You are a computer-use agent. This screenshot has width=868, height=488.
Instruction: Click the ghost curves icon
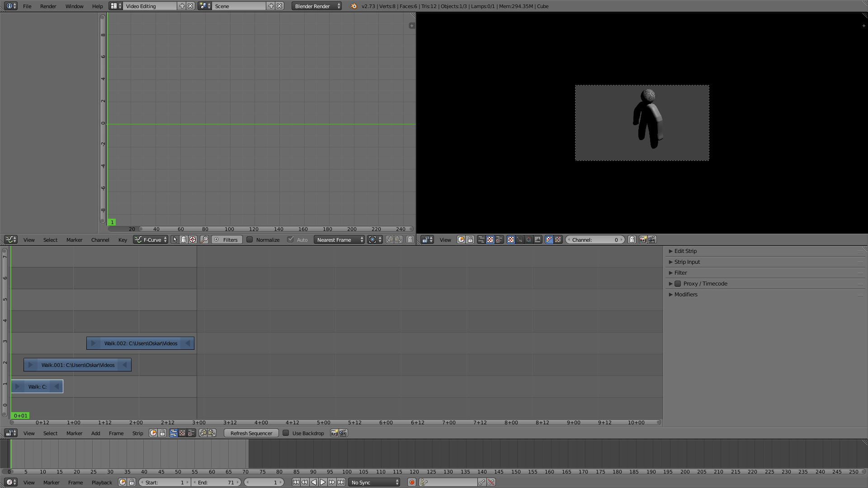click(410, 240)
